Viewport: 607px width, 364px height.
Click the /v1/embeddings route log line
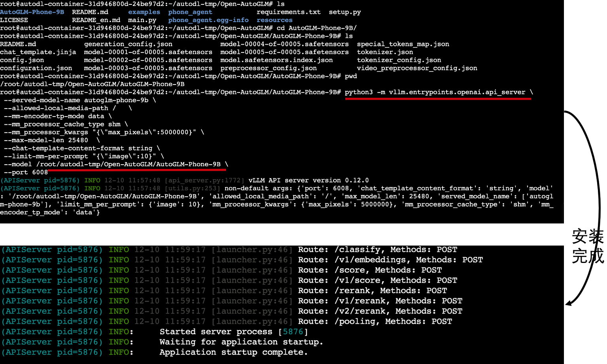409,260
